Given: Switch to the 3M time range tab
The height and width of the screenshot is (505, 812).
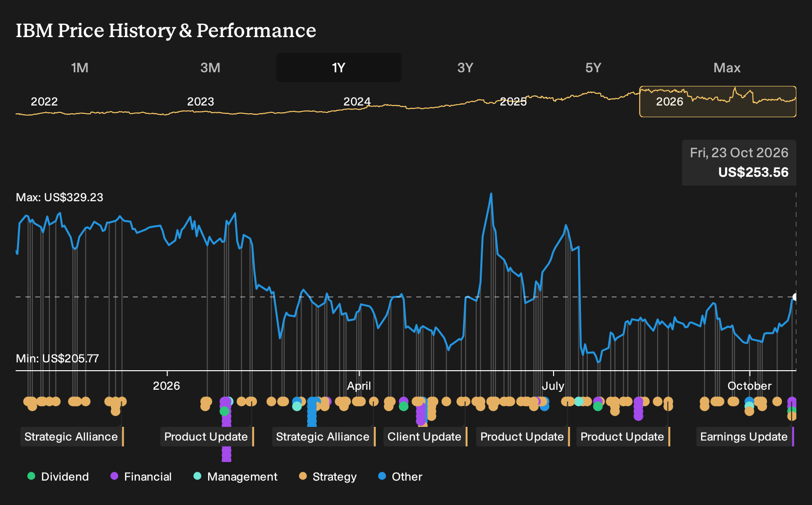Looking at the screenshot, I should coord(210,67).
